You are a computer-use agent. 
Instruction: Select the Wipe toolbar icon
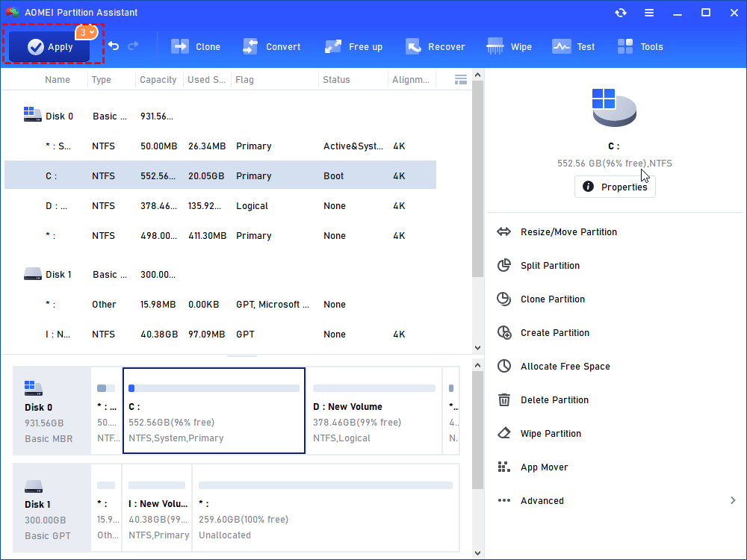click(x=509, y=46)
